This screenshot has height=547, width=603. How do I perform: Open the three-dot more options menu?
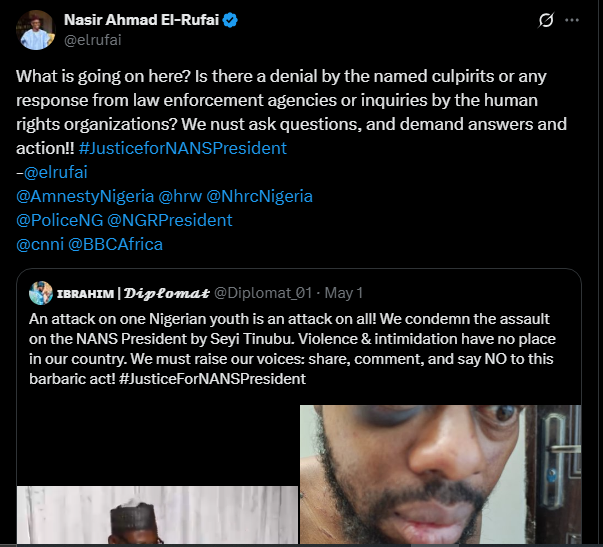pyautogui.click(x=572, y=20)
